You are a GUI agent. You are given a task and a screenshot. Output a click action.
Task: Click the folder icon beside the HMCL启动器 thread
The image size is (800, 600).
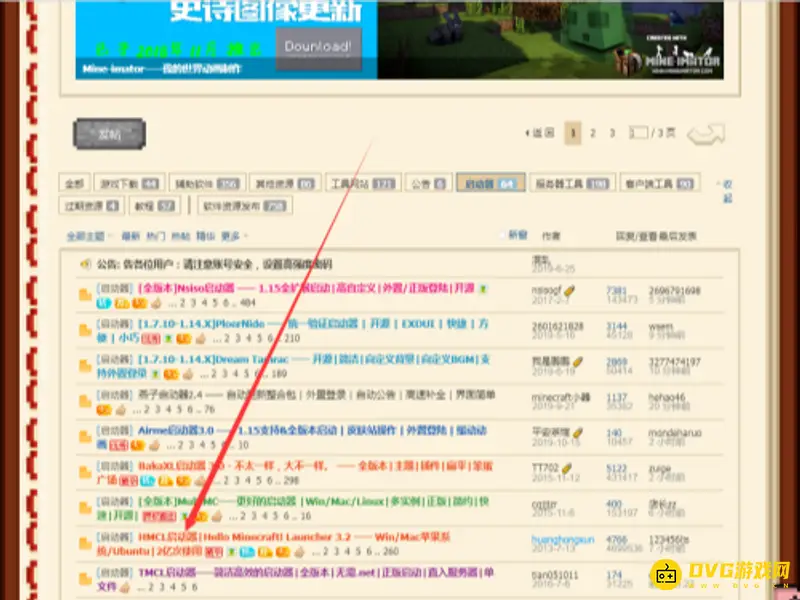(86, 543)
